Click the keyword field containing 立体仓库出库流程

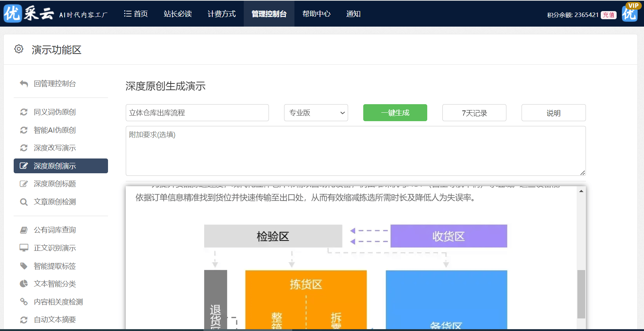(197, 113)
